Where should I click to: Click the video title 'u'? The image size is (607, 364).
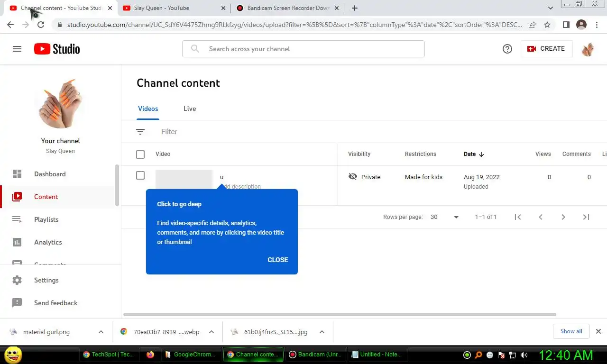click(x=221, y=177)
